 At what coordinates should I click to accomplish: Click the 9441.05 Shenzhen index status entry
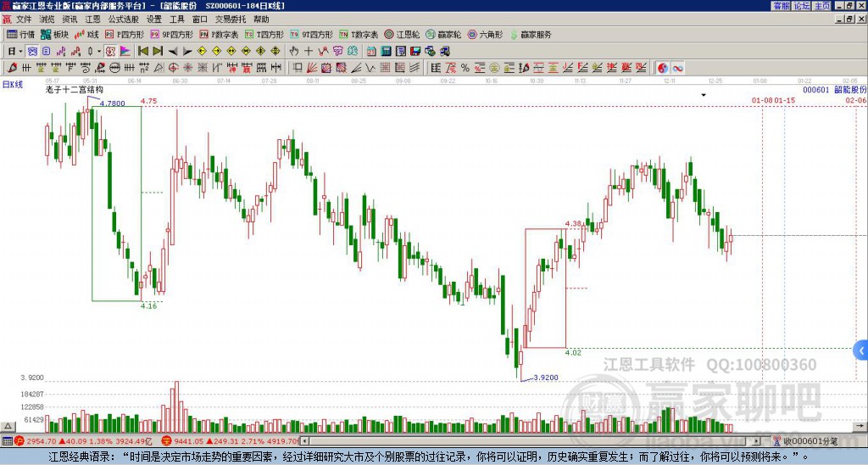click(230, 441)
